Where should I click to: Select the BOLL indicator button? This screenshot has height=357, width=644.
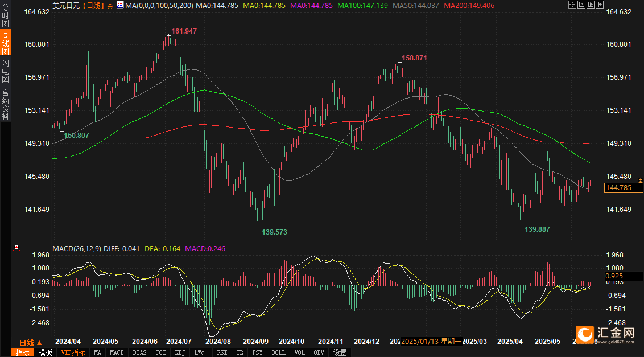pos(278,352)
